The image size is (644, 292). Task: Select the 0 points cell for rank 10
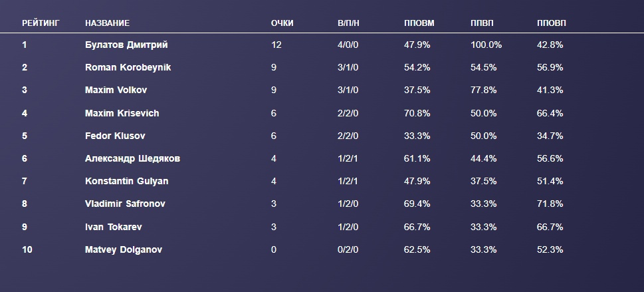[274, 250]
